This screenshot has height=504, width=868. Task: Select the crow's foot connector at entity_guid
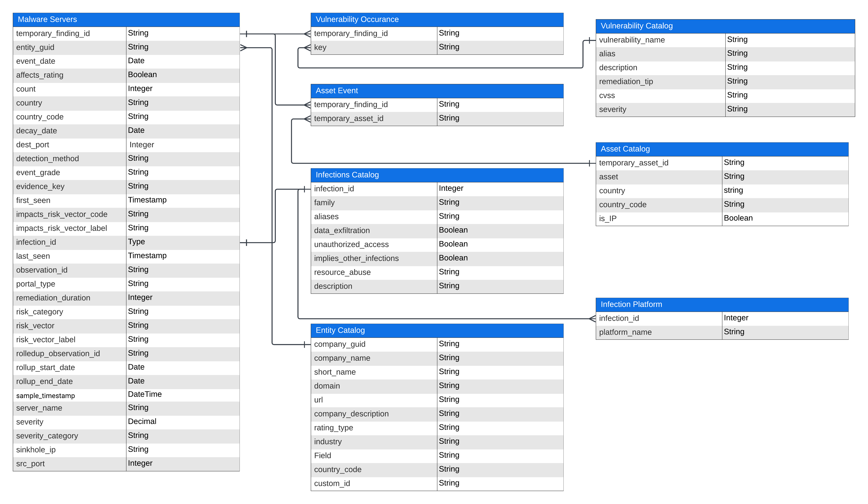244,48
